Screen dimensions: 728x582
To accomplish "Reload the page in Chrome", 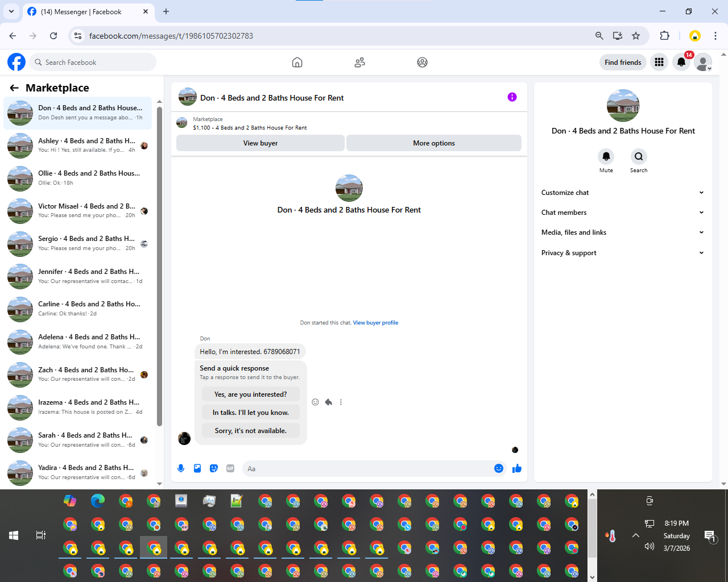I will click(x=53, y=36).
